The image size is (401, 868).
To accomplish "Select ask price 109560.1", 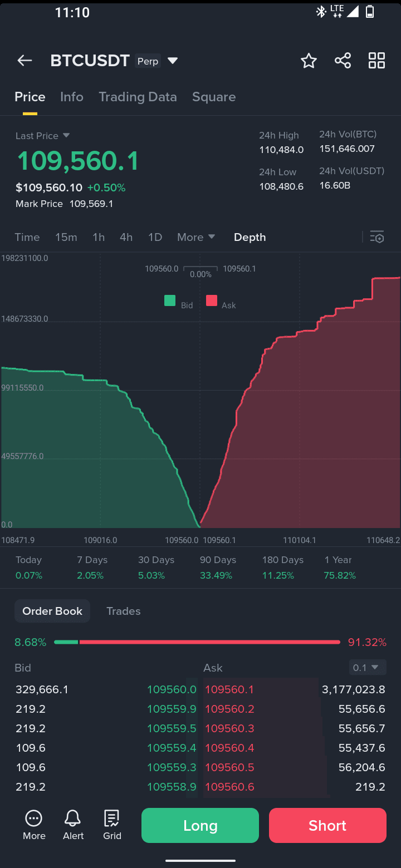I will [229, 689].
